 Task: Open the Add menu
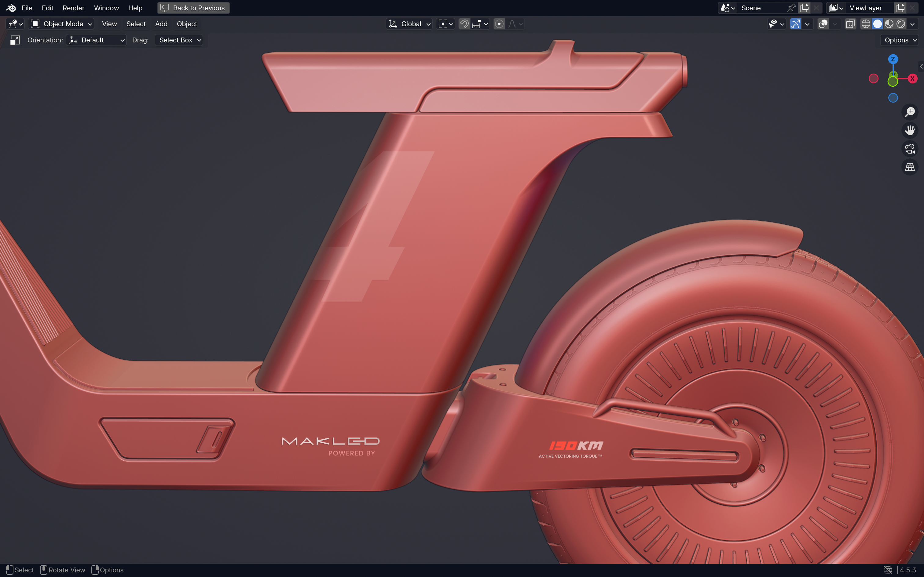pos(161,24)
